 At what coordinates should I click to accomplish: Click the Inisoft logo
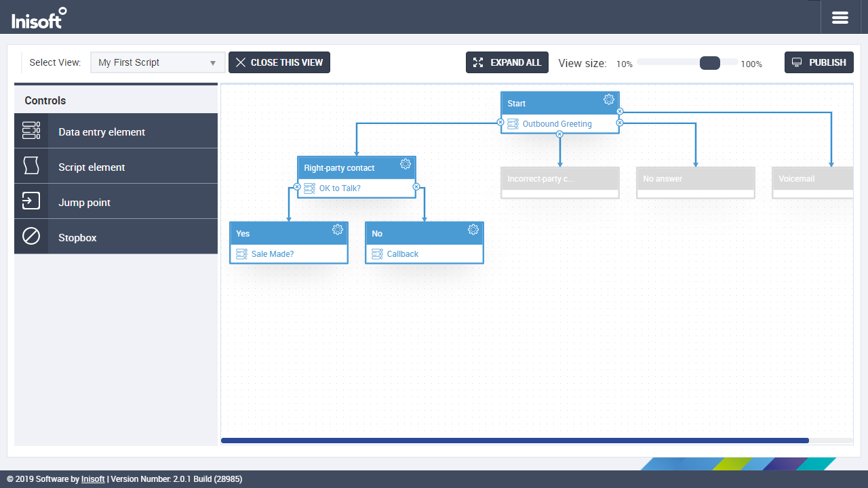coord(39,18)
